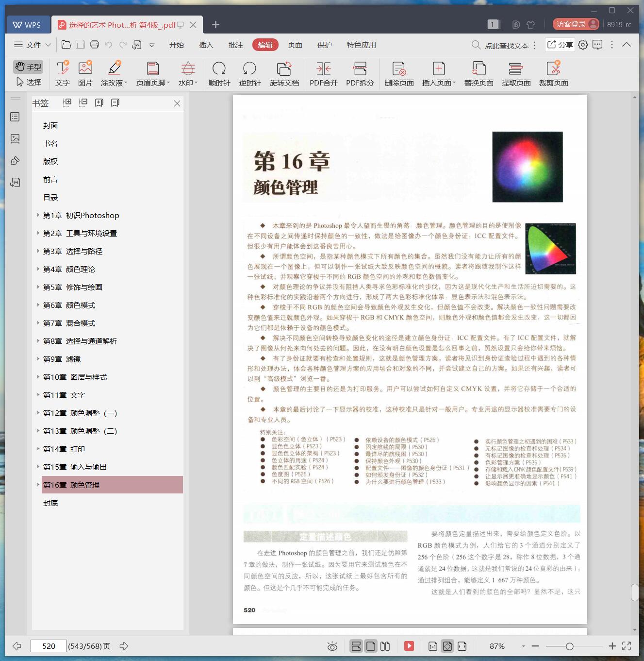Open the PDF Merge tool
The height and width of the screenshot is (661, 644).
tap(324, 74)
